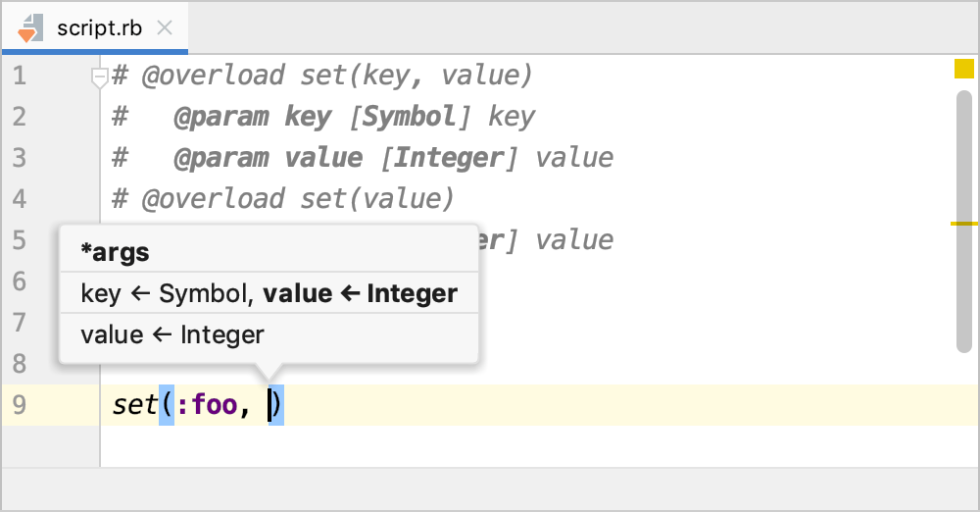Place cursor on the :foo symbol
The width and height of the screenshot is (980, 512).
click(214, 404)
